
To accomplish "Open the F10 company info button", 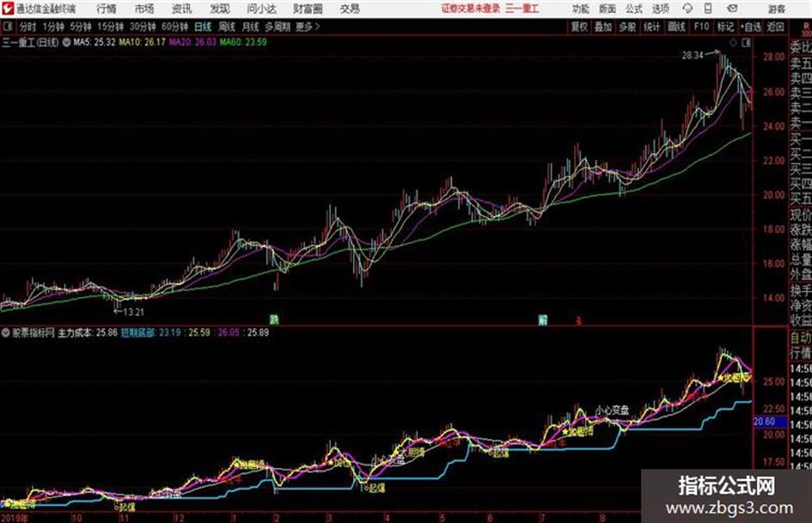I will click(x=701, y=27).
